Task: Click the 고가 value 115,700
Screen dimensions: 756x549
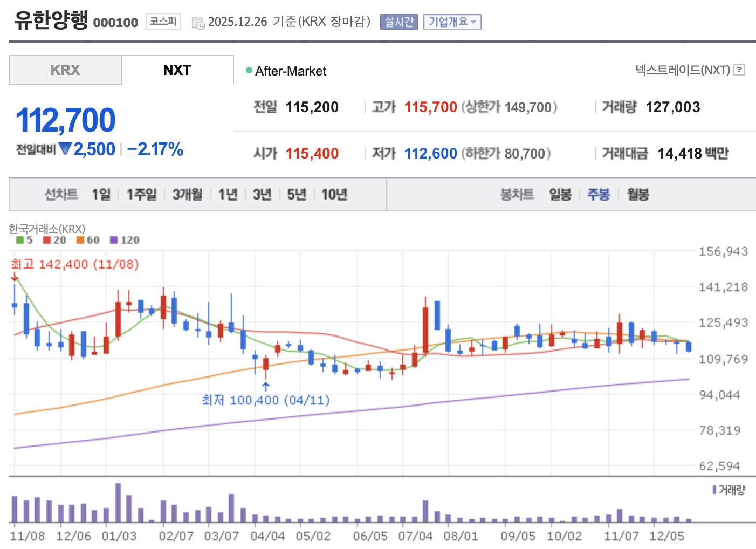Action: (431, 107)
